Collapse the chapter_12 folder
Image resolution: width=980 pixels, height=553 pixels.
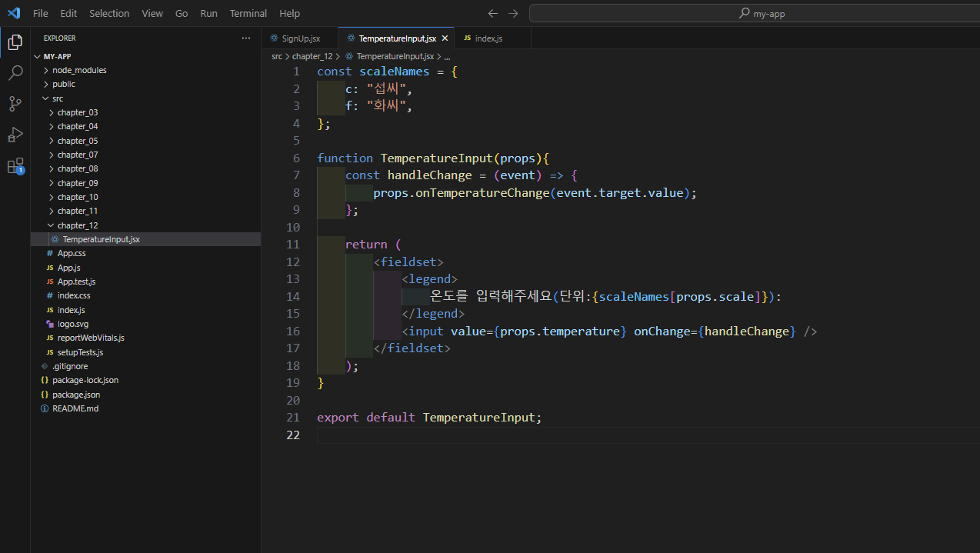click(x=77, y=225)
